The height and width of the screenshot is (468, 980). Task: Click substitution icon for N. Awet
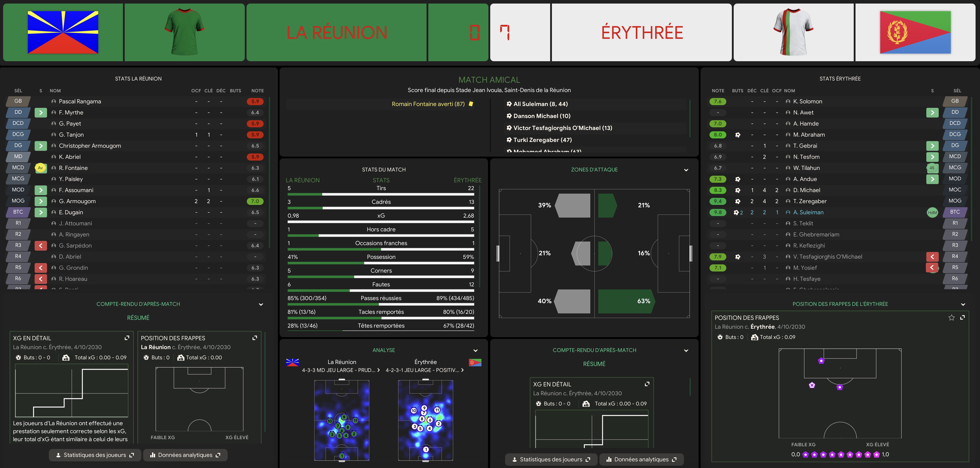[932, 112]
